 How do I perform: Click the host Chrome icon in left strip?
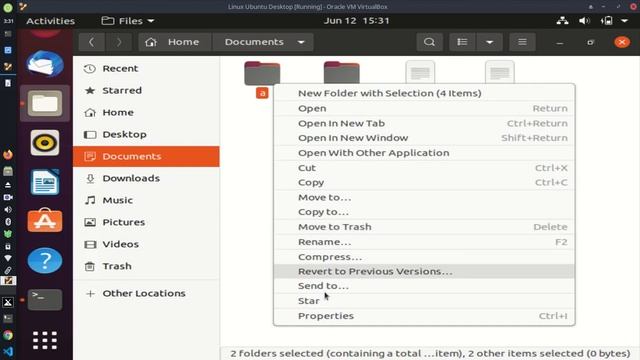(x=8, y=335)
